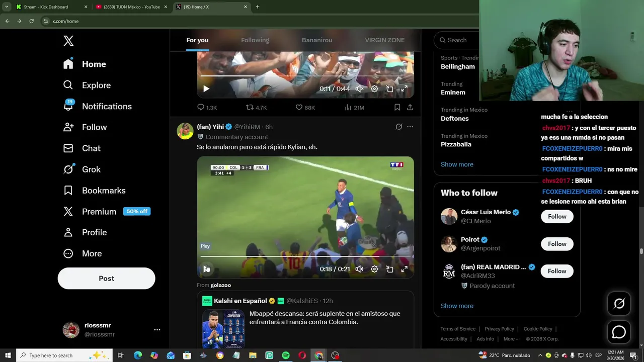Open settings gear of top video
Viewport: 644px width, 362px height.
coord(374,88)
